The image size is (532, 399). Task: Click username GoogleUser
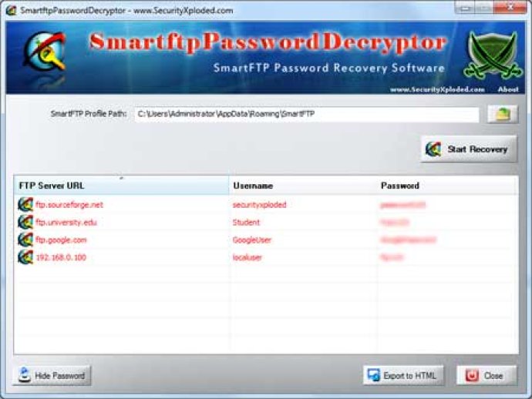(252, 240)
